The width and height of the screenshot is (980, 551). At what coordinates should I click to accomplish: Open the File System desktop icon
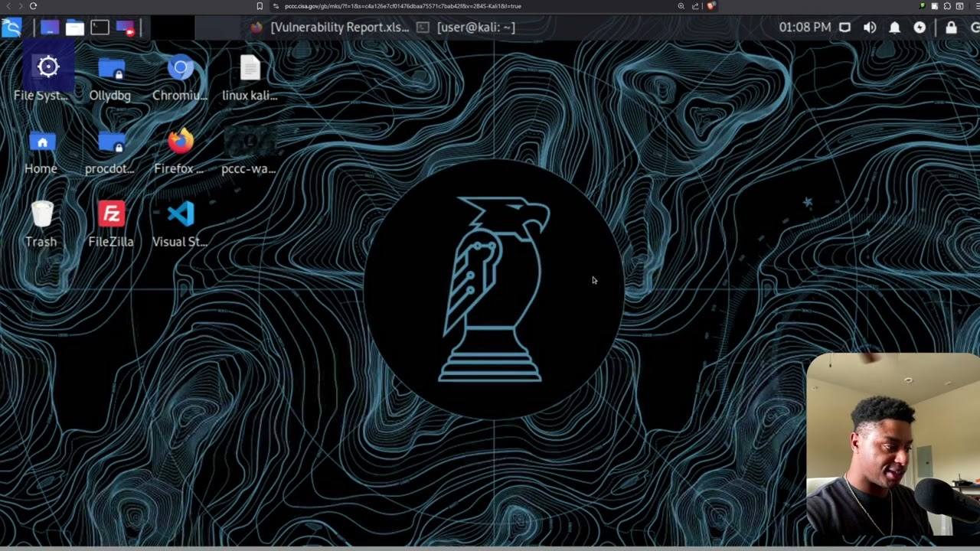click(x=41, y=78)
